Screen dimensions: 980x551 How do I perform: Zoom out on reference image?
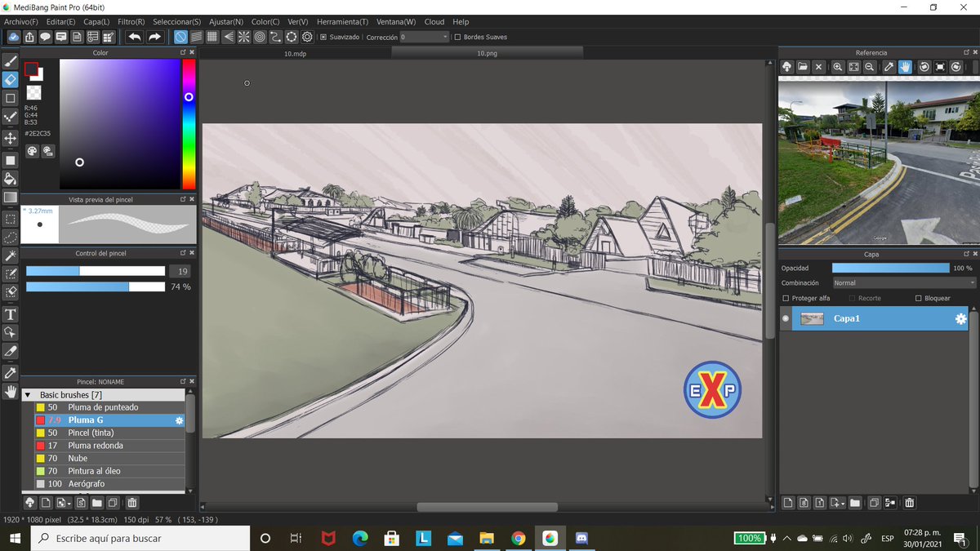tap(870, 67)
